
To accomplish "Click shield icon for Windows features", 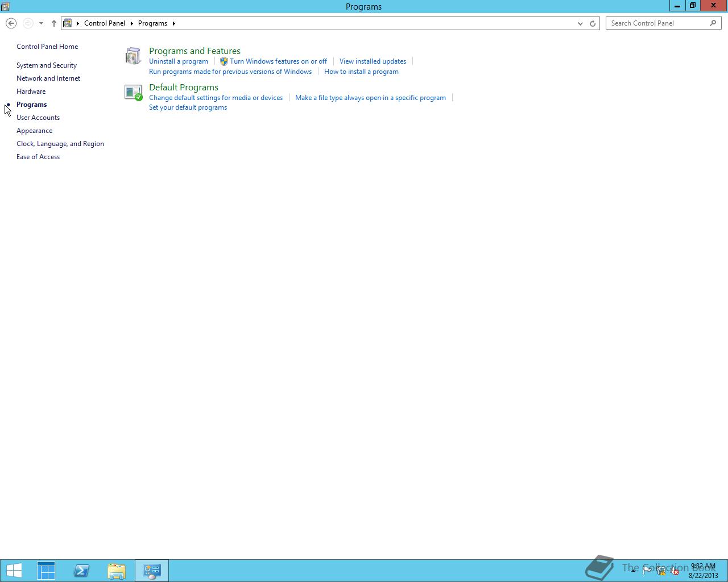I will coord(224,61).
